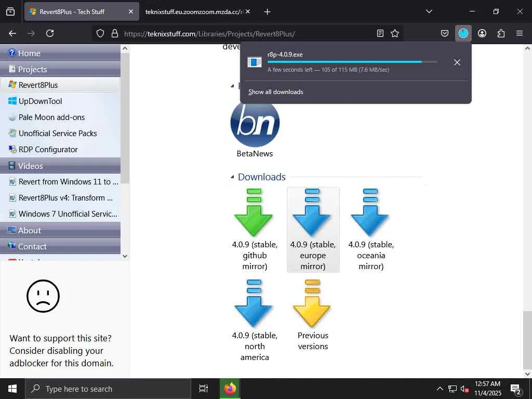This screenshot has height=399, width=532.
Task: Download 4.0.9 stable north america mirror
Action: pos(255,320)
